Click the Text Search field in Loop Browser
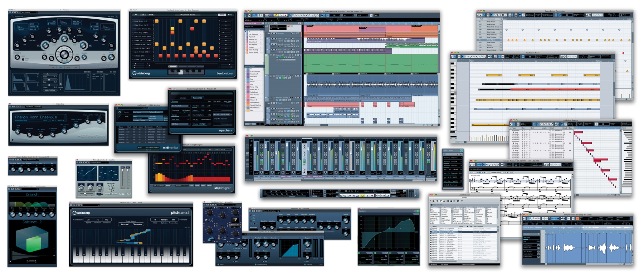Image resolution: width=644 pixels, height=276 pixels. point(465,205)
